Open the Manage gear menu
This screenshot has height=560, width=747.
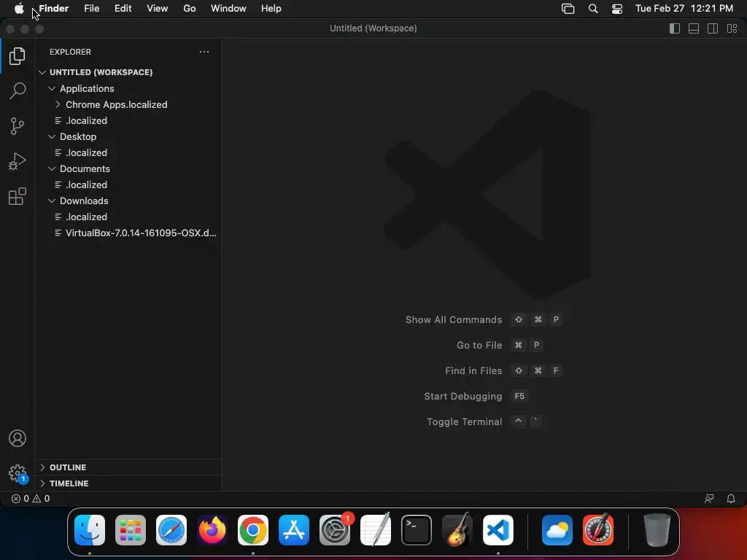tap(18, 473)
